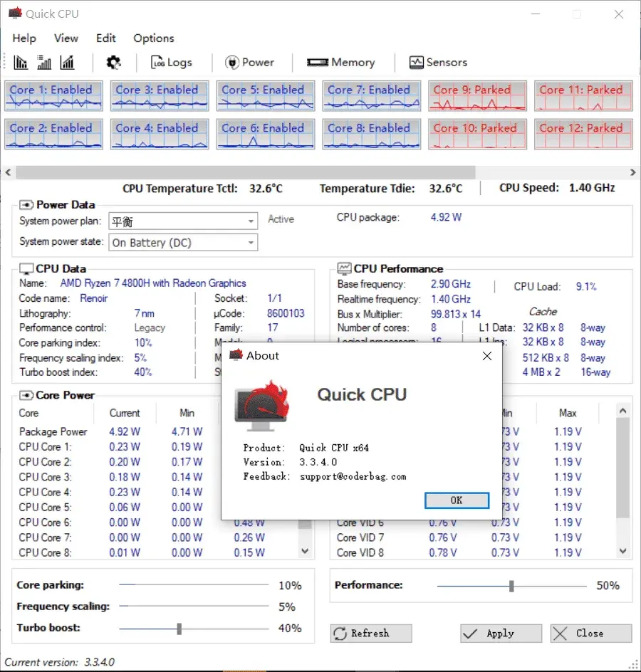
Task: Close the About dialog with X
Action: [x=486, y=356]
